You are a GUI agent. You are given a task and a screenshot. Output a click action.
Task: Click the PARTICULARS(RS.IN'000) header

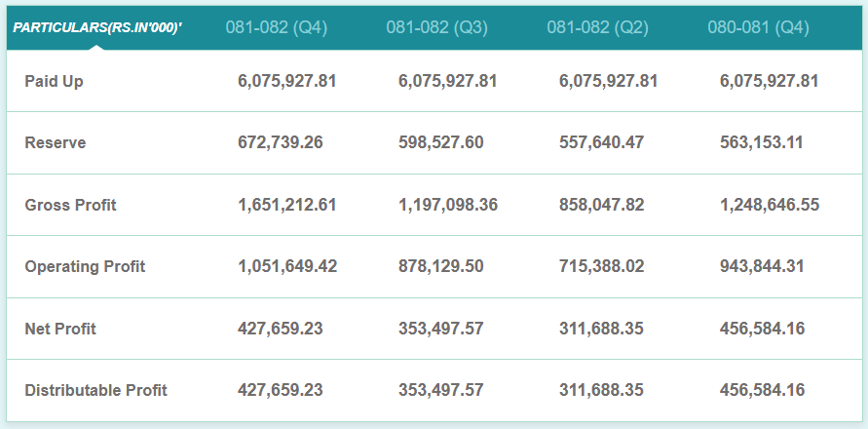[x=97, y=27]
